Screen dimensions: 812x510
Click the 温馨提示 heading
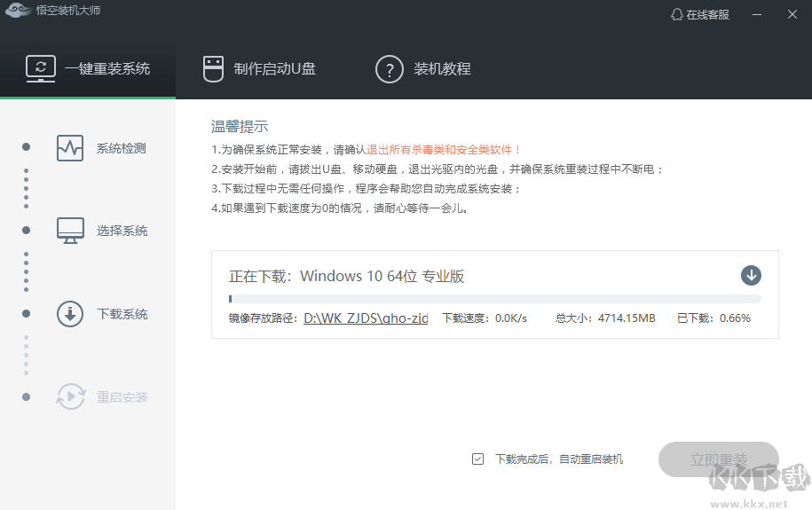click(240, 126)
